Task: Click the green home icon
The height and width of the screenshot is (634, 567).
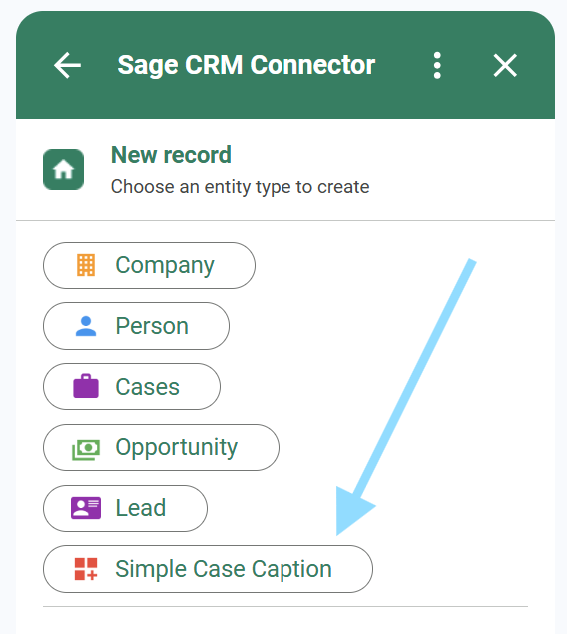Action: click(x=63, y=169)
